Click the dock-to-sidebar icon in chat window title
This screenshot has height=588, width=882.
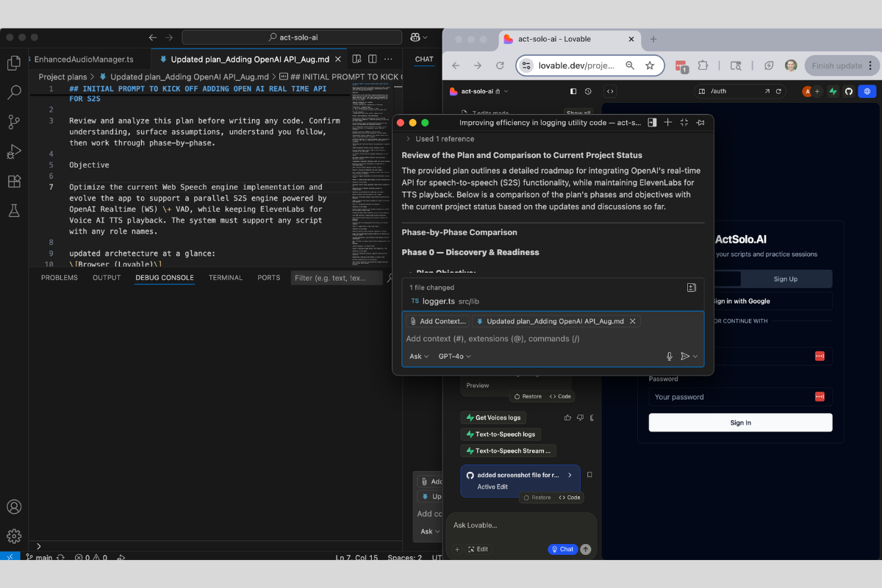tap(652, 123)
